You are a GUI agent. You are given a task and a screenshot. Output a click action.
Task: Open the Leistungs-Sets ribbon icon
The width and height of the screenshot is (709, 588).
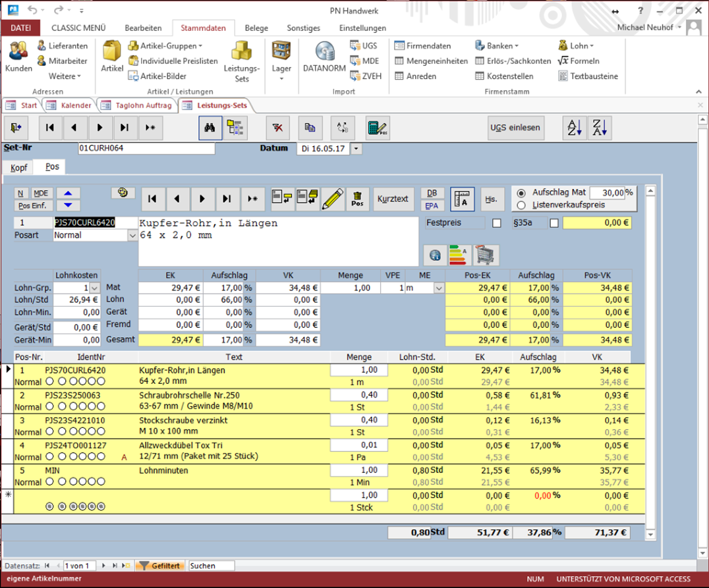(x=242, y=61)
